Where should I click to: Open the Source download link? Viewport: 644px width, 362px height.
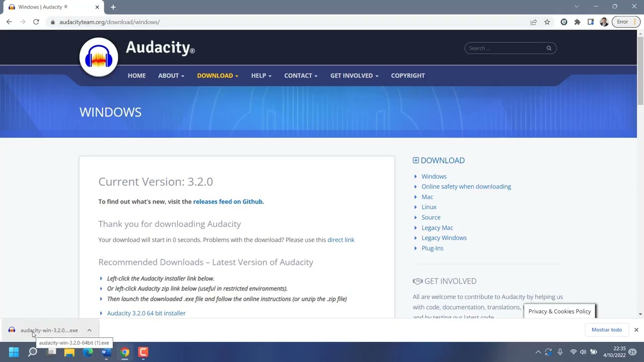[431, 218]
